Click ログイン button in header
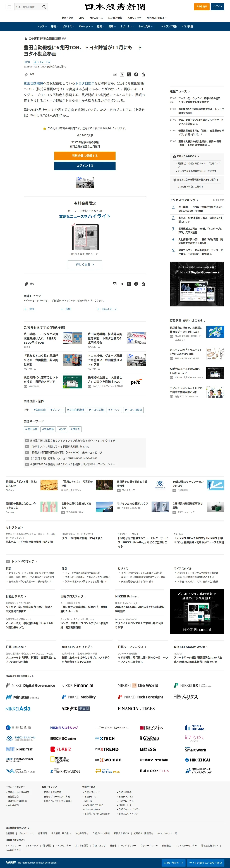The height and width of the screenshot is (868, 230). (x=218, y=6)
